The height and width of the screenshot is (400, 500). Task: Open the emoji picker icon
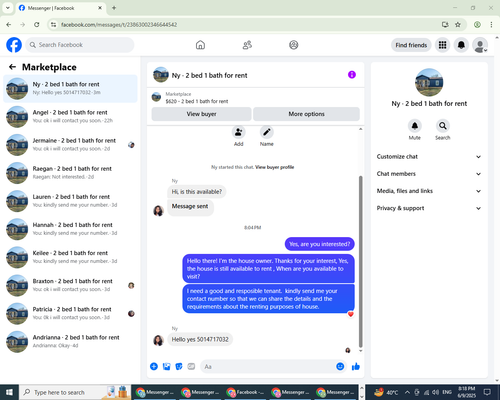pyautogui.click(x=340, y=367)
